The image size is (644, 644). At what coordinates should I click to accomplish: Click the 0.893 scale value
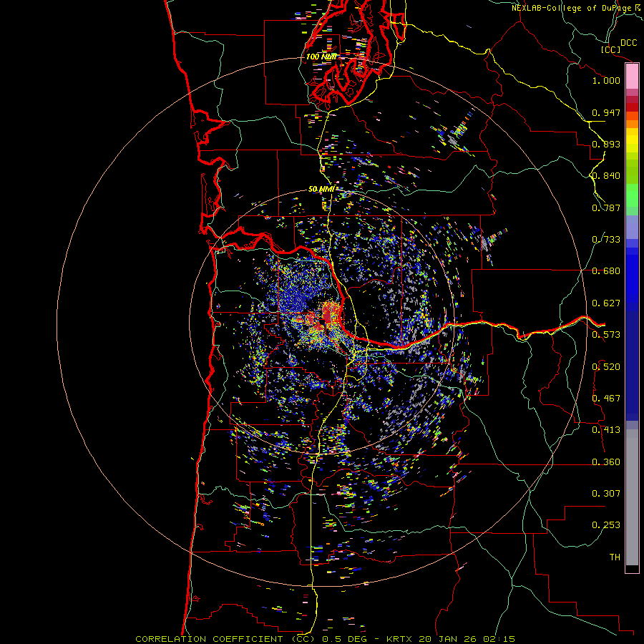coord(606,144)
